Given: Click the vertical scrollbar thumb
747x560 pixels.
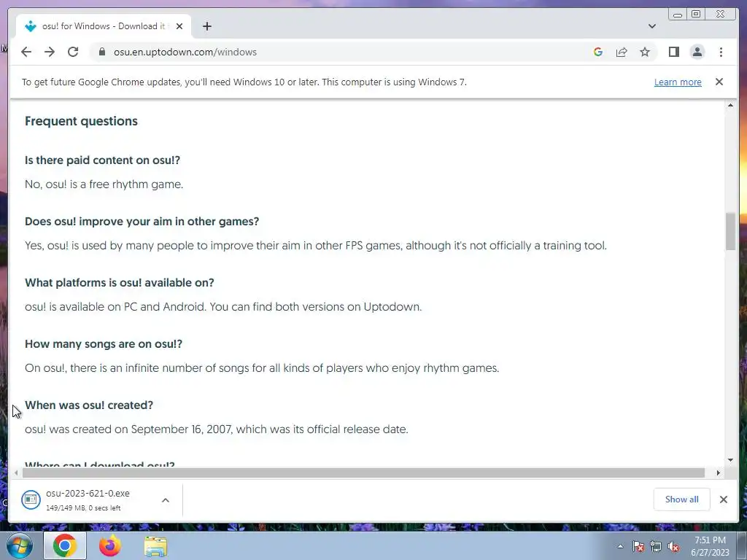Looking at the screenshot, I should pyautogui.click(x=730, y=231).
